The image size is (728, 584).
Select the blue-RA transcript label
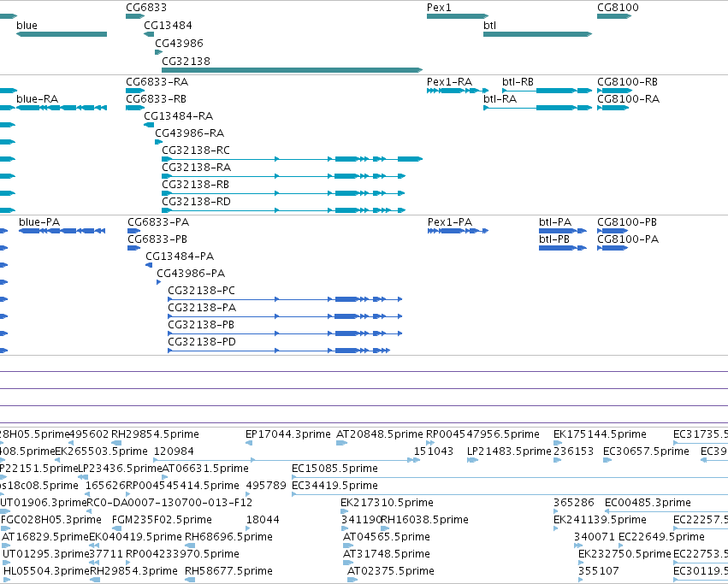tap(37, 99)
